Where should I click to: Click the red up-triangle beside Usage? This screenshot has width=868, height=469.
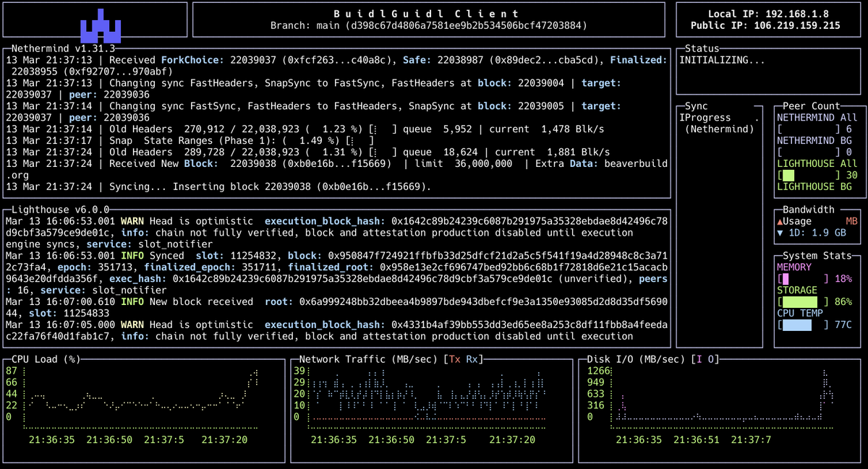(780, 221)
